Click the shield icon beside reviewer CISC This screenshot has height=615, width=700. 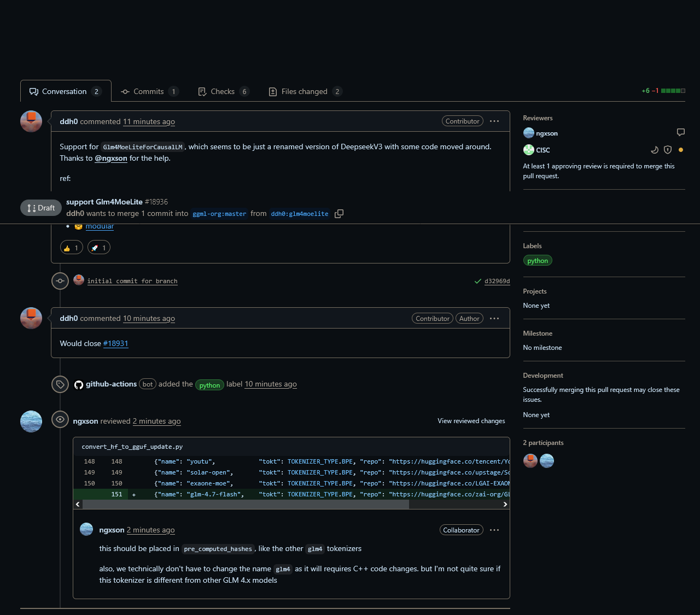(x=668, y=150)
